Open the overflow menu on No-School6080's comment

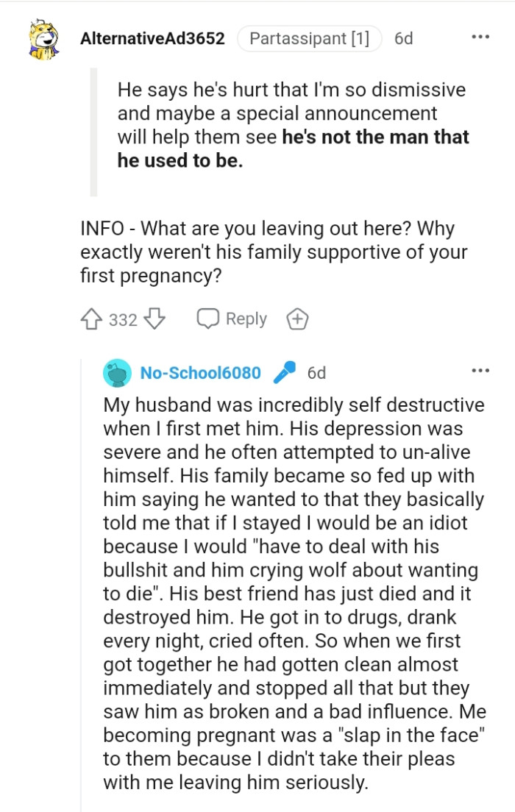[x=480, y=371]
